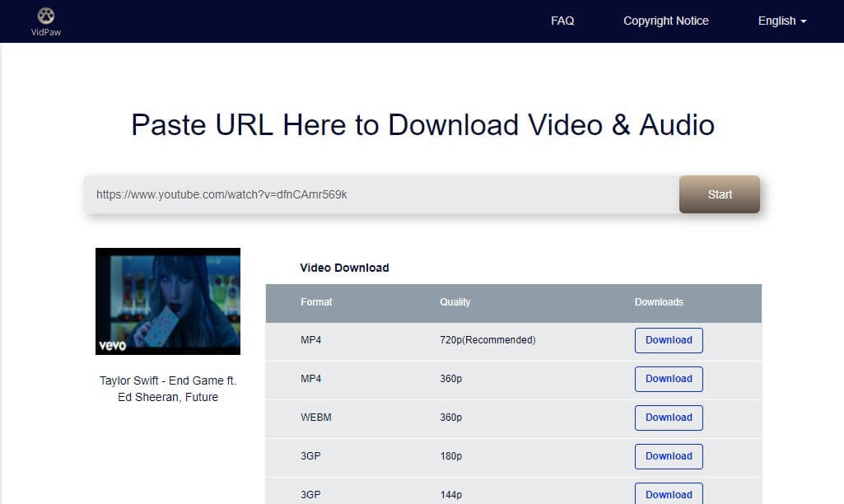
Task: Click the 'Quality' column header
Action: click(455, 302)
